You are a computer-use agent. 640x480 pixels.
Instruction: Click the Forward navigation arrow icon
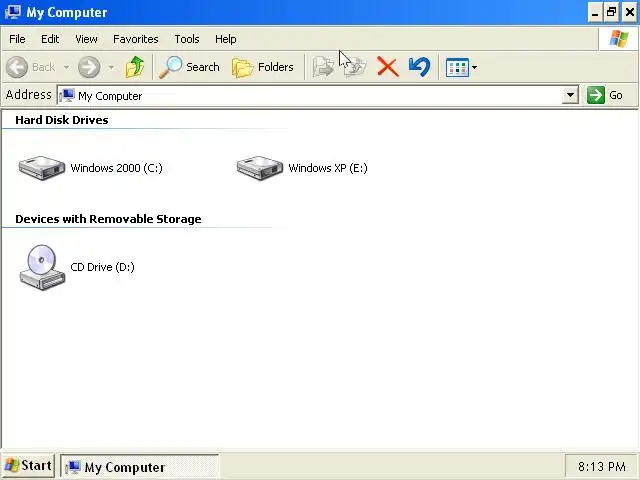89,67
